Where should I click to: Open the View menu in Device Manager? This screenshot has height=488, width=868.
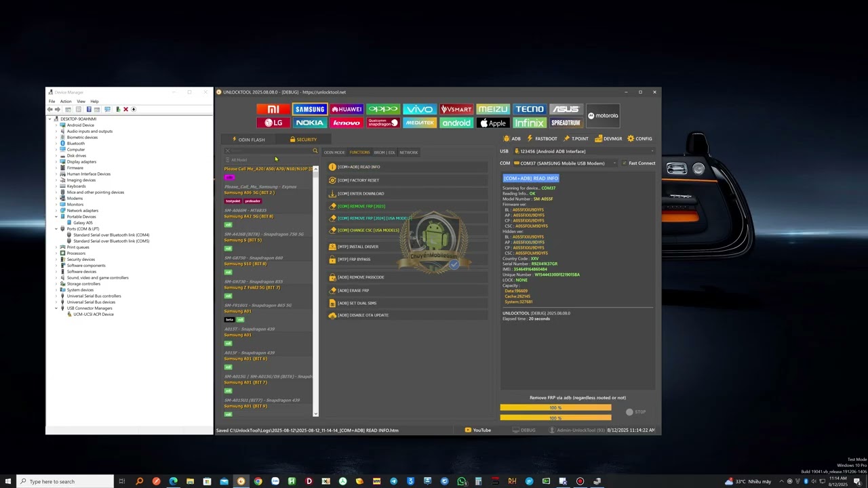coord(81,102)
